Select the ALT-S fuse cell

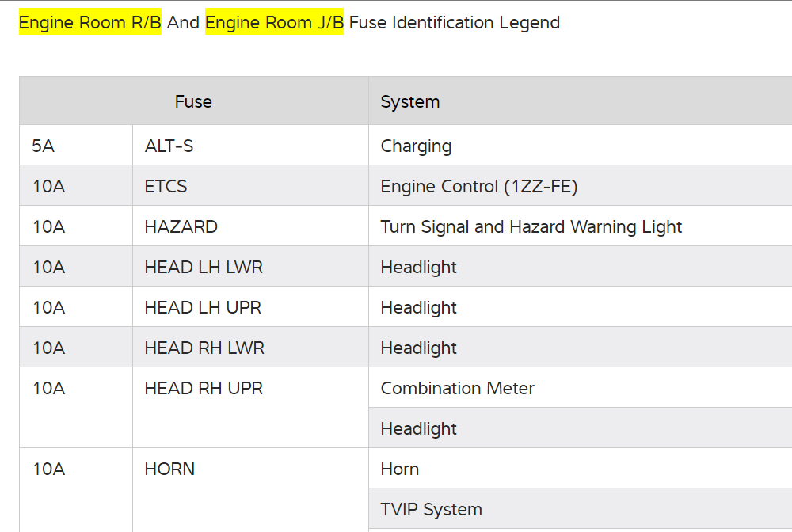pos(169,146)
